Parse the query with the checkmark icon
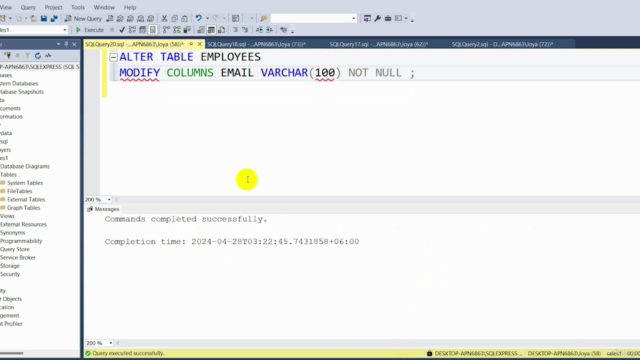Viewport: 640px width, 360px height. click(x=122, y=30)
